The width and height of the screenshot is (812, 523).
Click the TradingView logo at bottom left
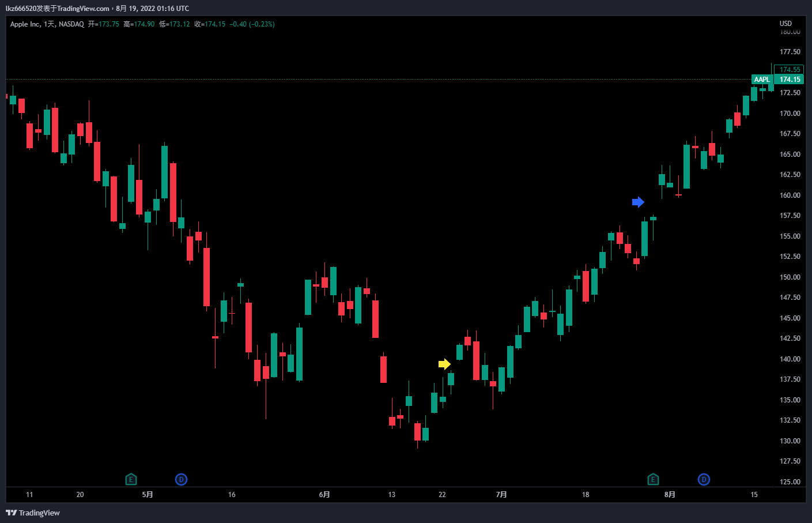click(x=33, y=513)
